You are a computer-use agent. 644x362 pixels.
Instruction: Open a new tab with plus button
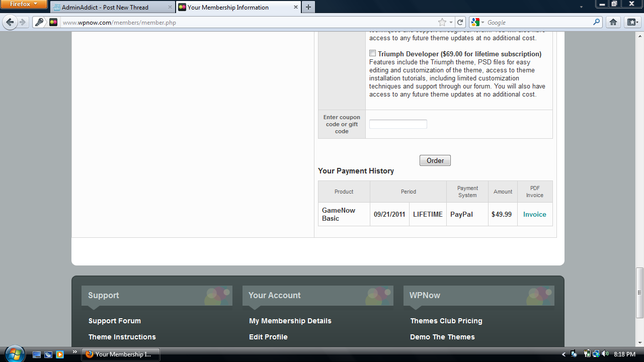click(308, 7)
